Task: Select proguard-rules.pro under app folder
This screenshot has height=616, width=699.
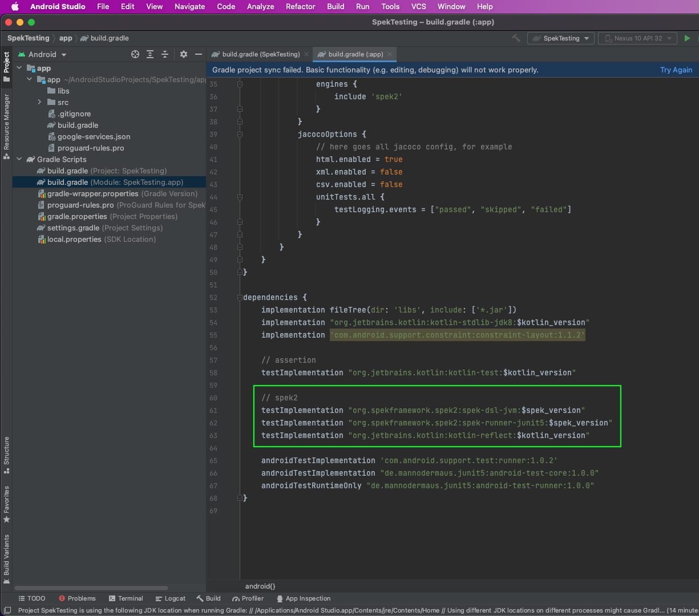Action: click(86, 148)
